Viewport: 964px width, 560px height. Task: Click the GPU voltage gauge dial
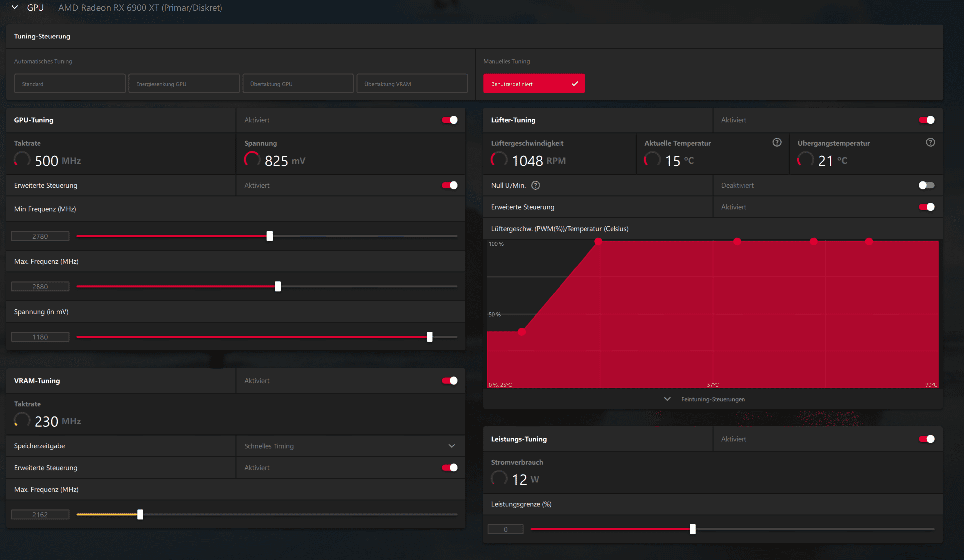click(252, 159)
